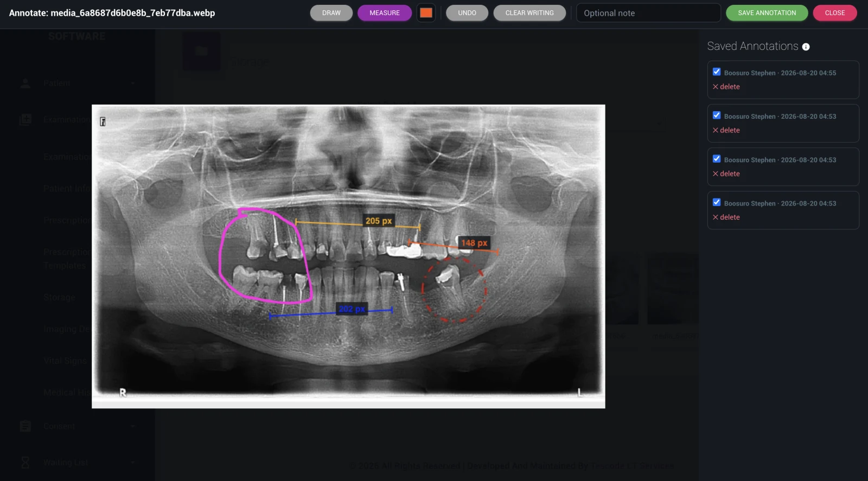
Task: Activate the MEASURE tool
Action: [x=385, y=13]
